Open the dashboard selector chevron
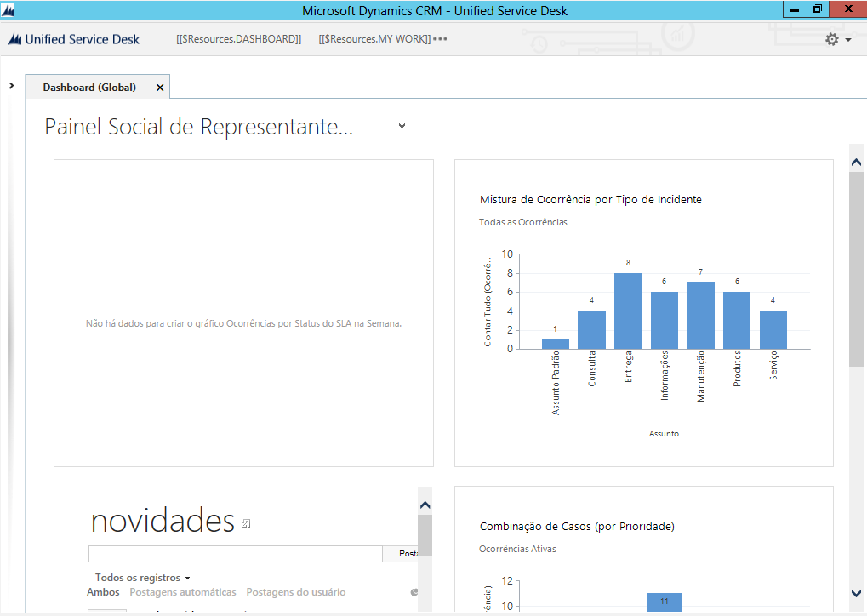Image resolution: width=867 pixels, height=616 pixels. [x=402, y=127]
